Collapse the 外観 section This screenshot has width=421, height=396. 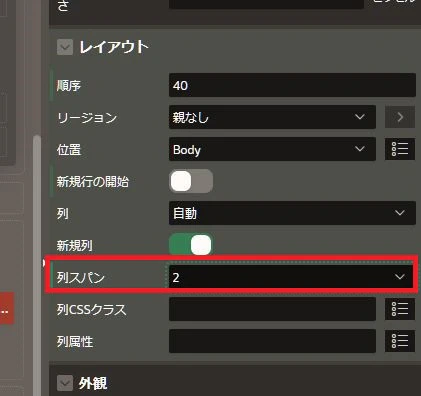click(65, 383)
